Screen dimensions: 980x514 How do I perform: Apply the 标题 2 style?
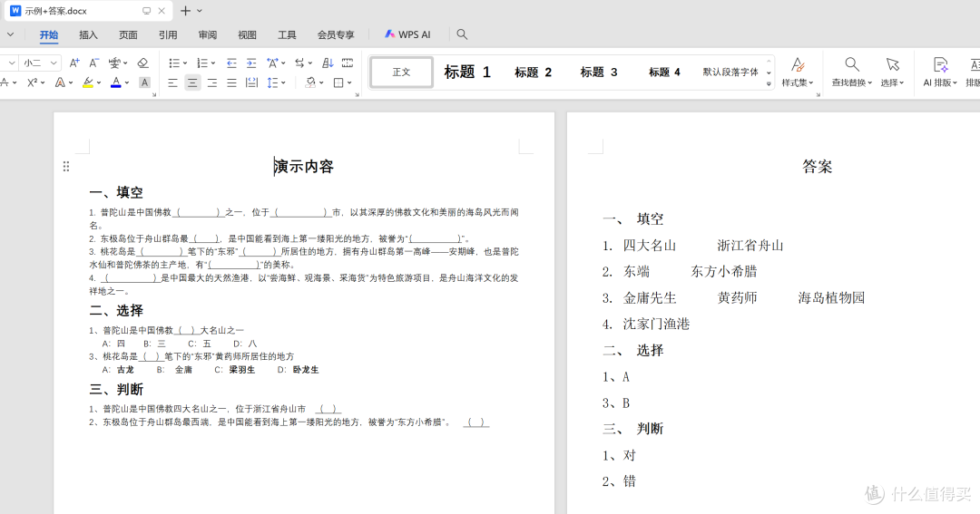534,72
